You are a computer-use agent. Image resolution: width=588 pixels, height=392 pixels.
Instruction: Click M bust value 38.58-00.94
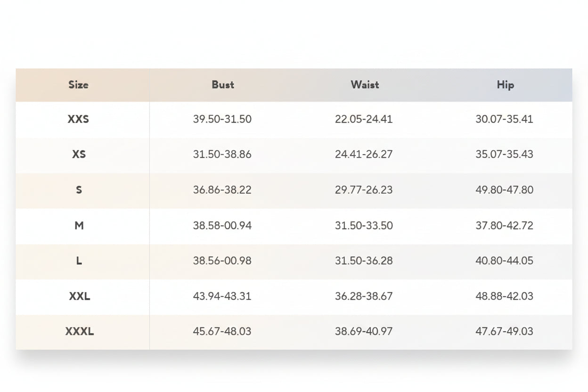tap(222, 226)
